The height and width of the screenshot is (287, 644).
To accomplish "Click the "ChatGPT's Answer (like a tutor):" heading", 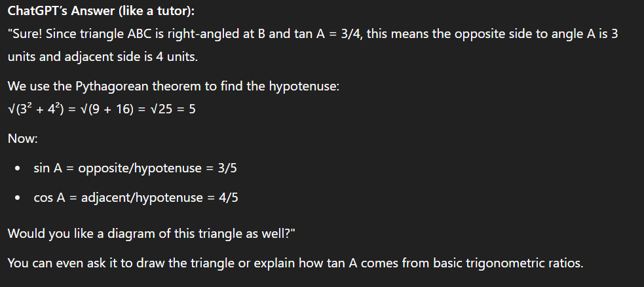I will coord(101,11).
